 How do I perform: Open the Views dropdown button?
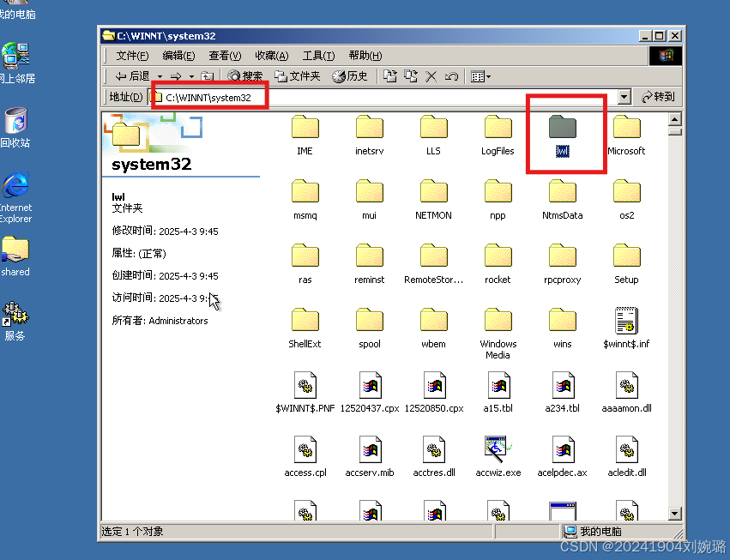pos(481,76)
